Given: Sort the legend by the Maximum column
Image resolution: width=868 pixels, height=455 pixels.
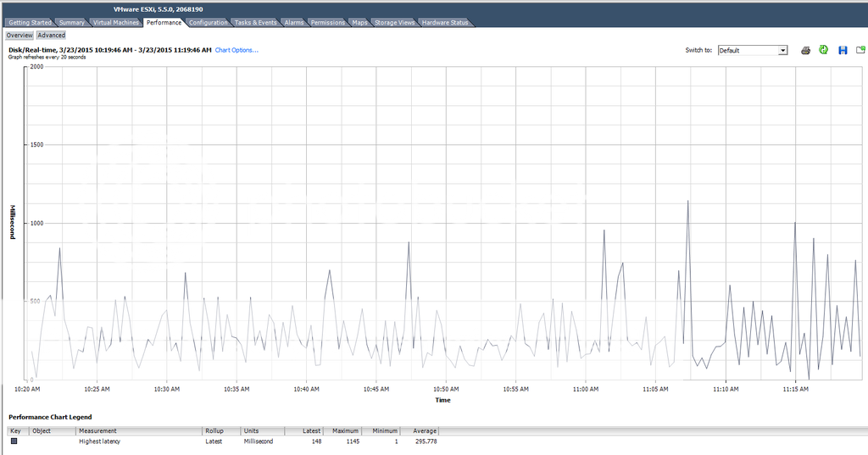Looking at the screenshot, I should tap(342, 430).
